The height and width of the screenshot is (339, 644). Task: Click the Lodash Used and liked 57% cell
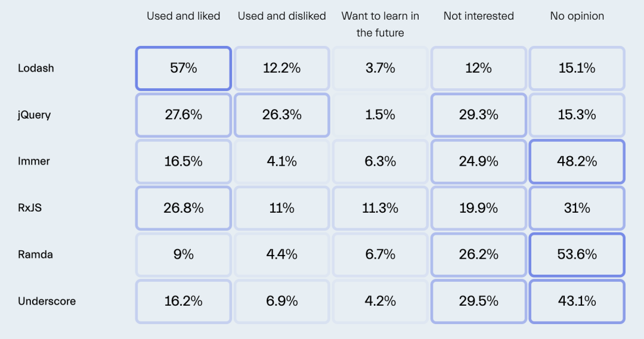[183, 68]
